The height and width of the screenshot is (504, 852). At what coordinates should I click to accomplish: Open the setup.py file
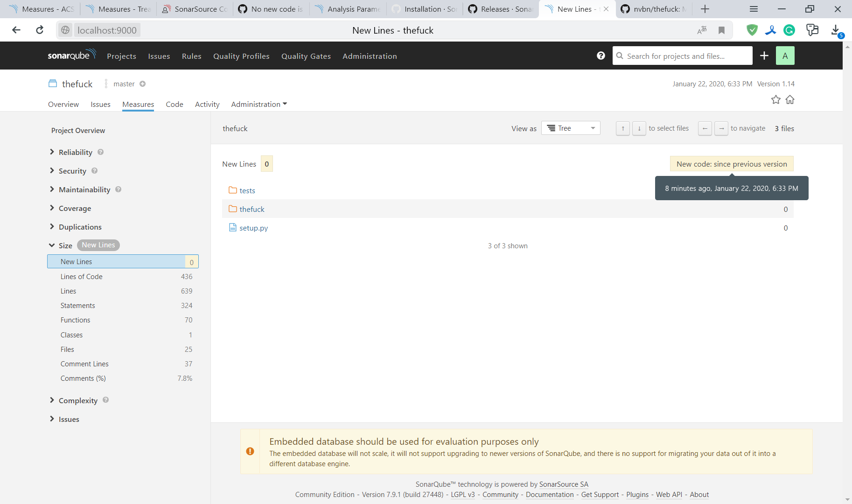pyautogui.click(x=253, y=228)
